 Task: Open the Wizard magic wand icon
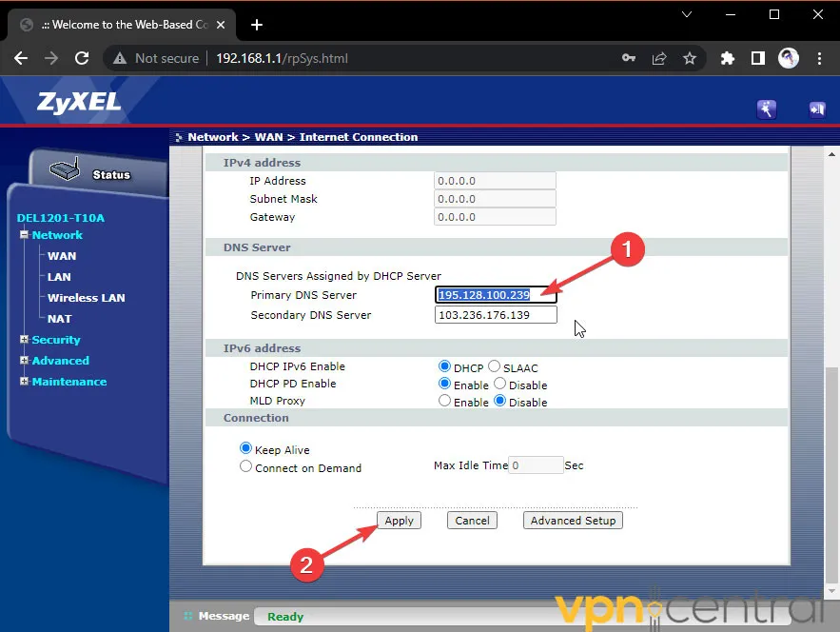[767, 109]
